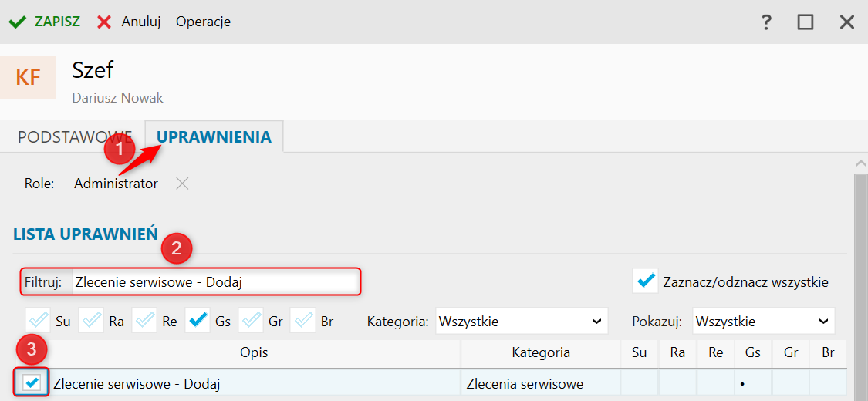Click the Kategoria column header
Image resolution: width=868 pixels, height=401 pixels.
tap(540, 353)
